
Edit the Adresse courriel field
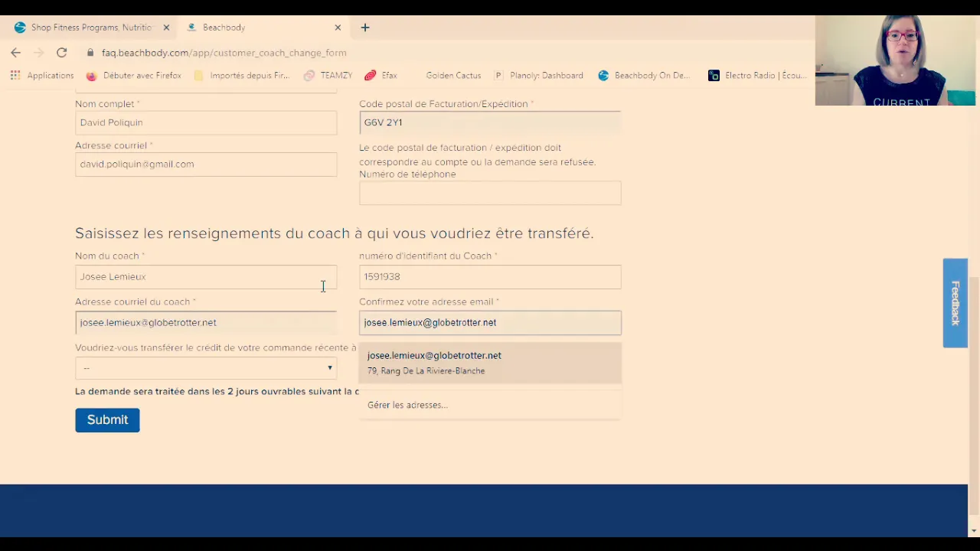(x=206, y=164)
